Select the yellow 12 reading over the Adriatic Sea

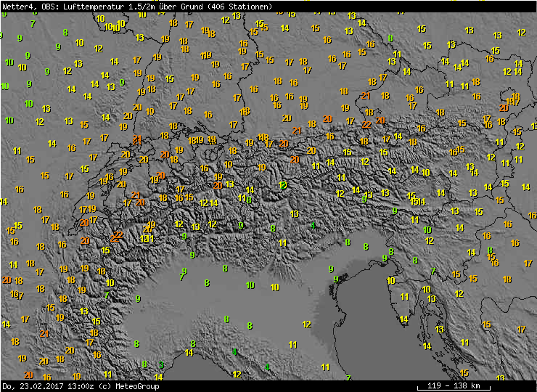click(x=307, y=324)
